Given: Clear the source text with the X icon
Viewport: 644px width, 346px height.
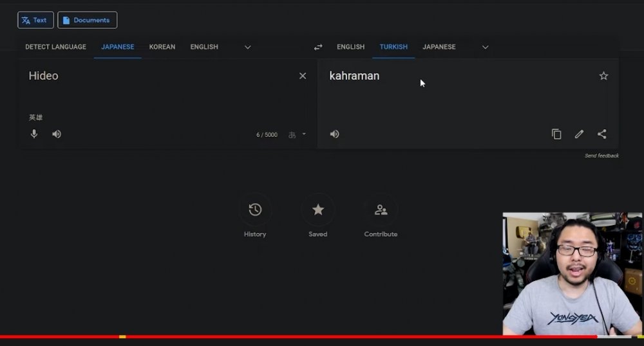Looking at the screenshot, I should click(303, 76).
